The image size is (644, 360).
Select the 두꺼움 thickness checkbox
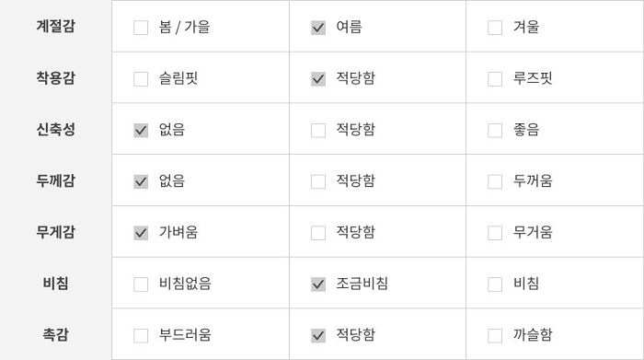tap(495, 181)
